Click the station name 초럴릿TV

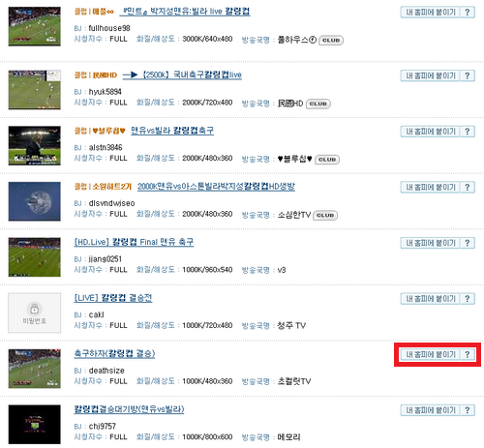[294, 381]
